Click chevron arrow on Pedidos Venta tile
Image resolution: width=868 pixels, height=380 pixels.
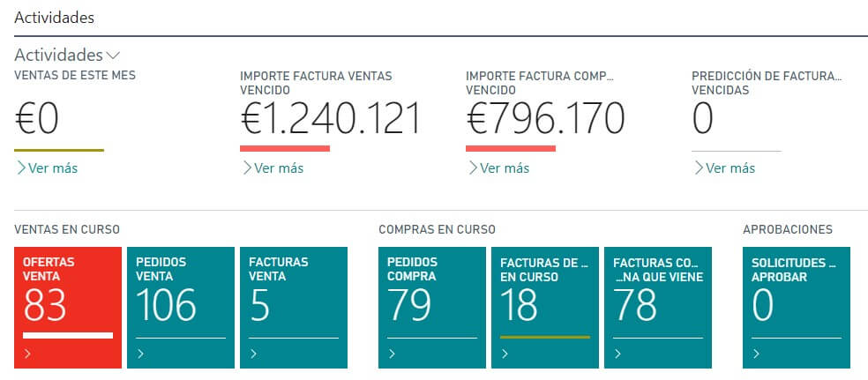click(x=140, y=354)
